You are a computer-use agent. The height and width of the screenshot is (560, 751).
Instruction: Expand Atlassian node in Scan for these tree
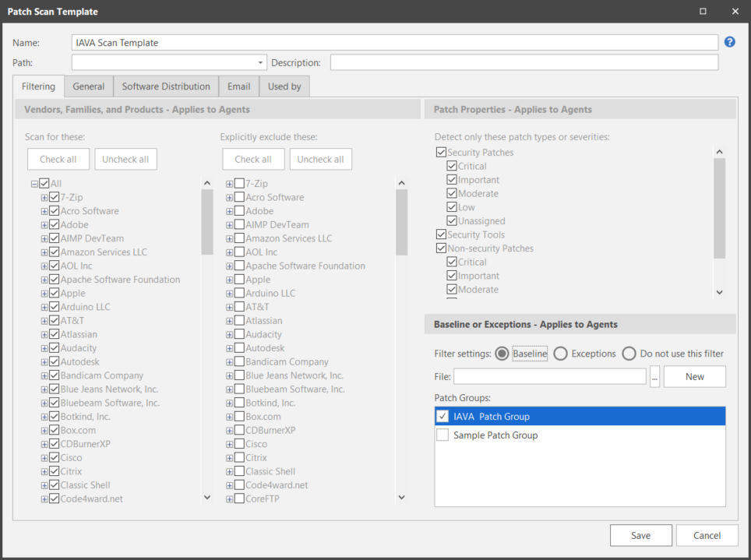44,335
